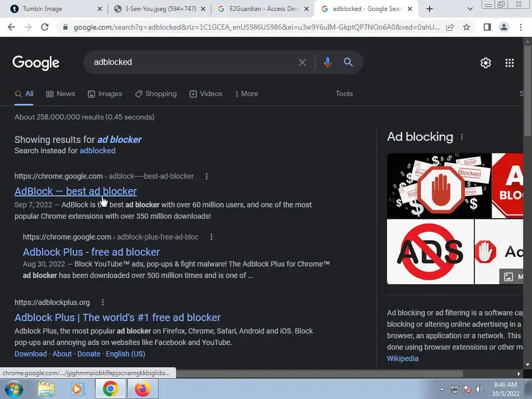This screenshot has width=532, height=399.
Task: Close the I-See-You.jpeg tab
Action: click(203, 9)
